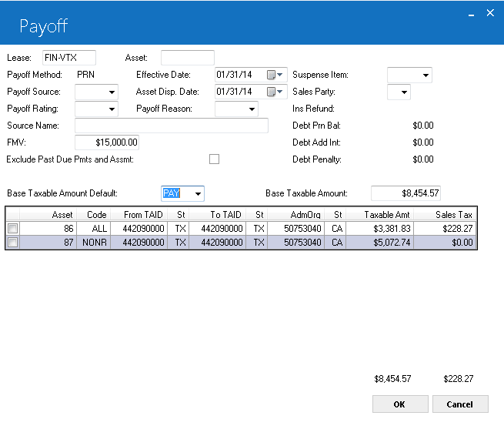The width and height of the screenshot is (504, 429).
Task: Click the Source Name text field
Action: [x=172, y=126]
